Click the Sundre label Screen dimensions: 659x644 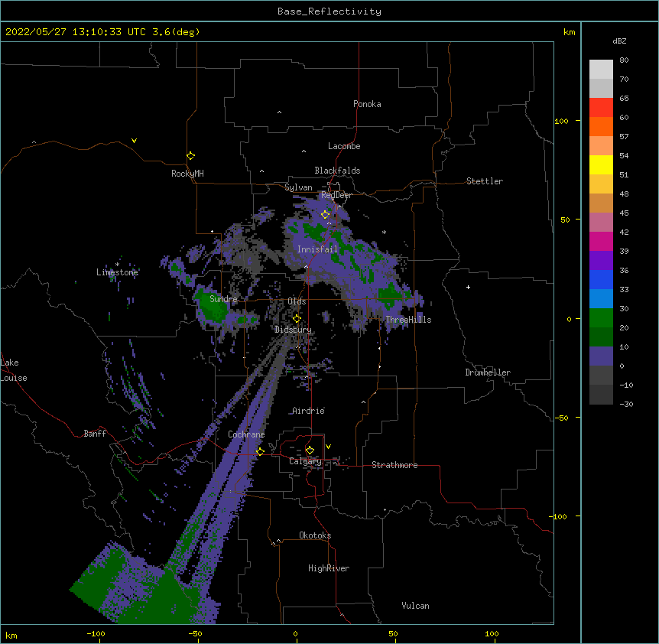coord(223,299)
